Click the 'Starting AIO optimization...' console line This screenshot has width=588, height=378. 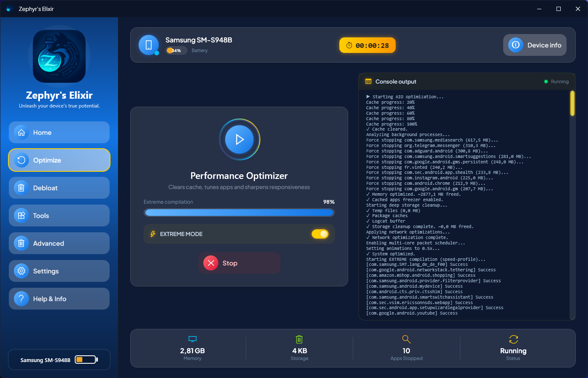405,97
